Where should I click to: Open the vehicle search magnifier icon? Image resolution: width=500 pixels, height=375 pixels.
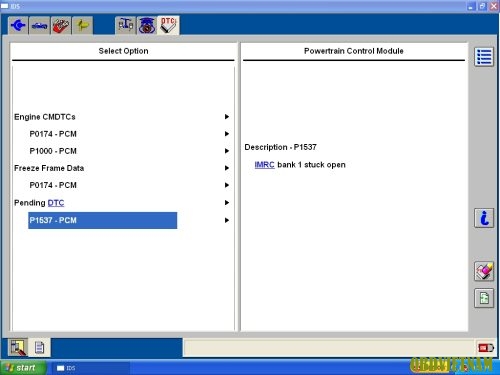point(18,347)
